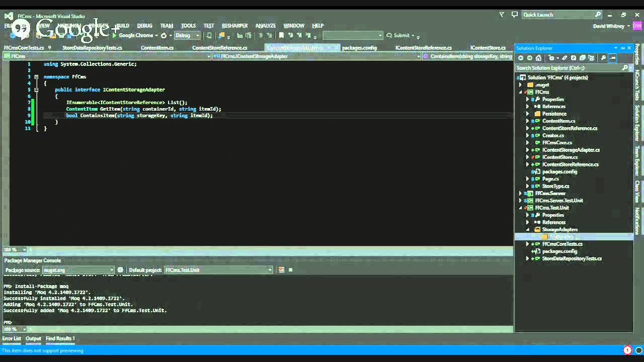Click the ReSharper Submit icon in toolbar
Screen dimensions: 644x362
click(389, 35)
